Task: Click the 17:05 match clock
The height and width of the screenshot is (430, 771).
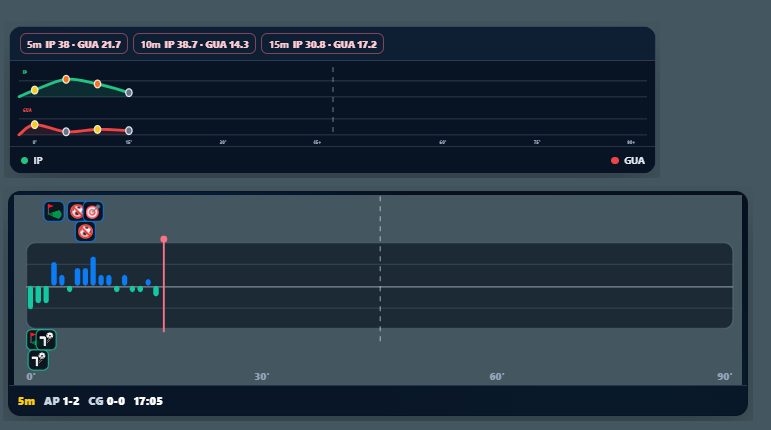Action: pyautogui.click(x=148, y=401)
